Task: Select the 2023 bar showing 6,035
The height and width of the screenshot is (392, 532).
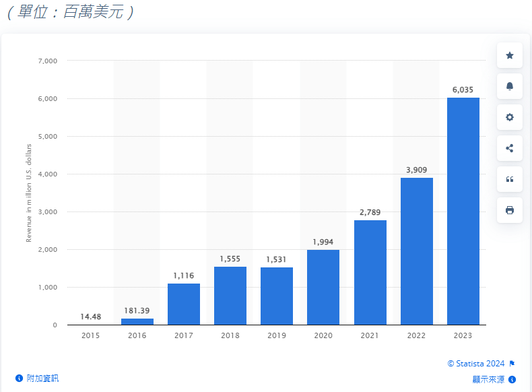Action: (x=463, y=211)
